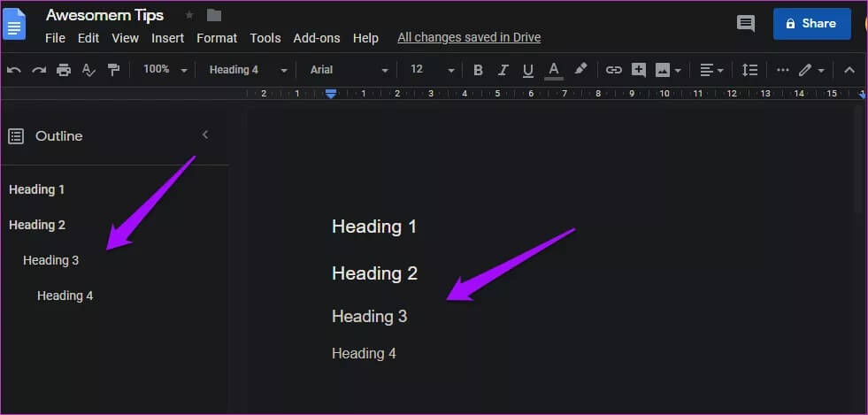Insert a link with the chain icon
Image resolution: width=868 pixels, height=415 pixels.
(x=613, y=70)
